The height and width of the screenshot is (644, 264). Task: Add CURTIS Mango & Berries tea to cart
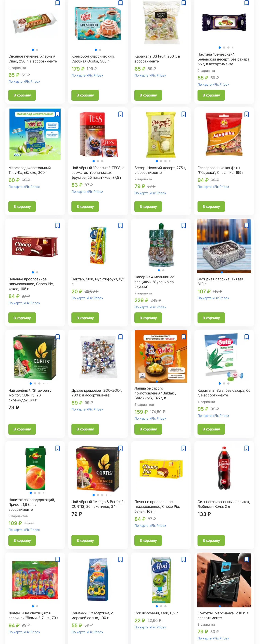(85, 541)
